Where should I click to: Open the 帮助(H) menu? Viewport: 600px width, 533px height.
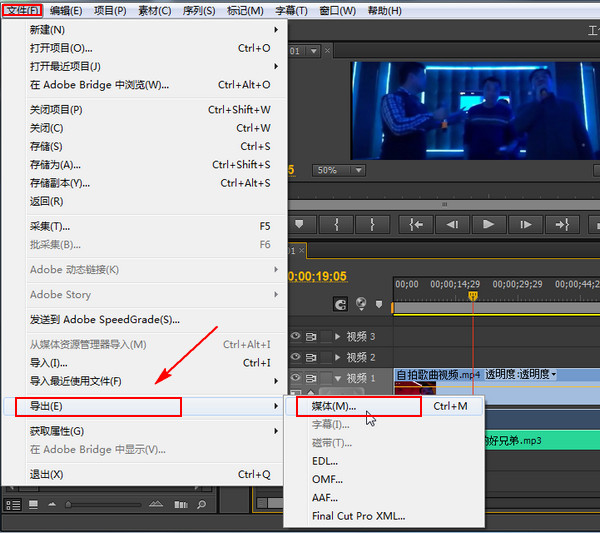(385, 10)
